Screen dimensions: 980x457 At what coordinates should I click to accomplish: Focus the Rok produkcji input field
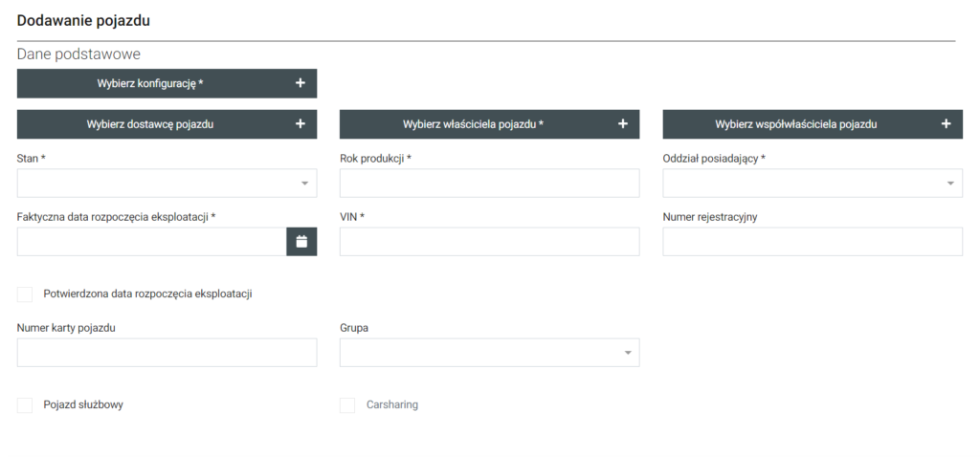(489, 184)
